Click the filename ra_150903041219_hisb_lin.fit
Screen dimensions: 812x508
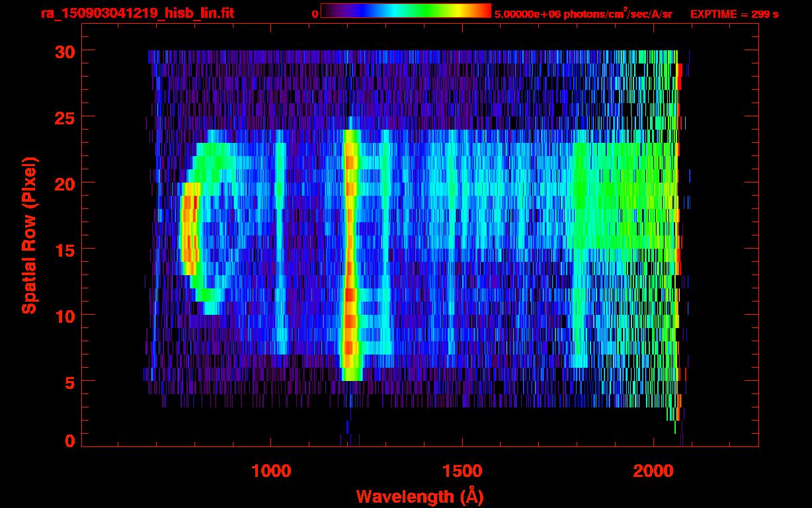pos(136,14)
